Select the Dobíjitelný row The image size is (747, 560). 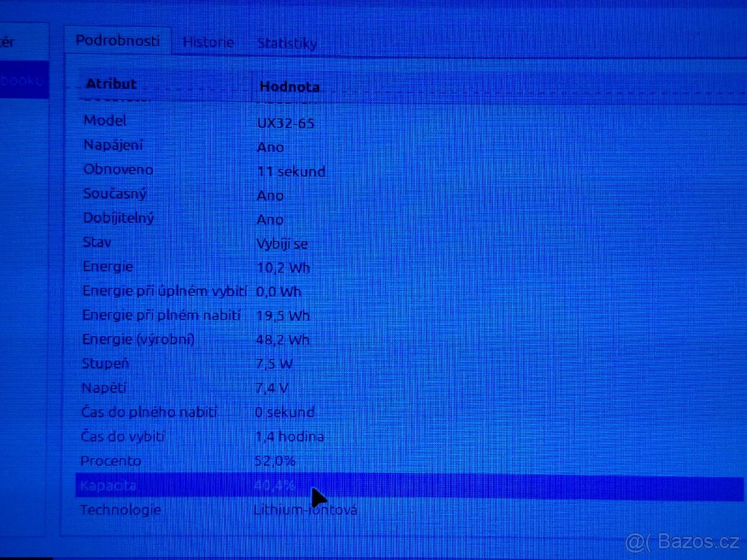pyautogui.click(x=118, y=218)
